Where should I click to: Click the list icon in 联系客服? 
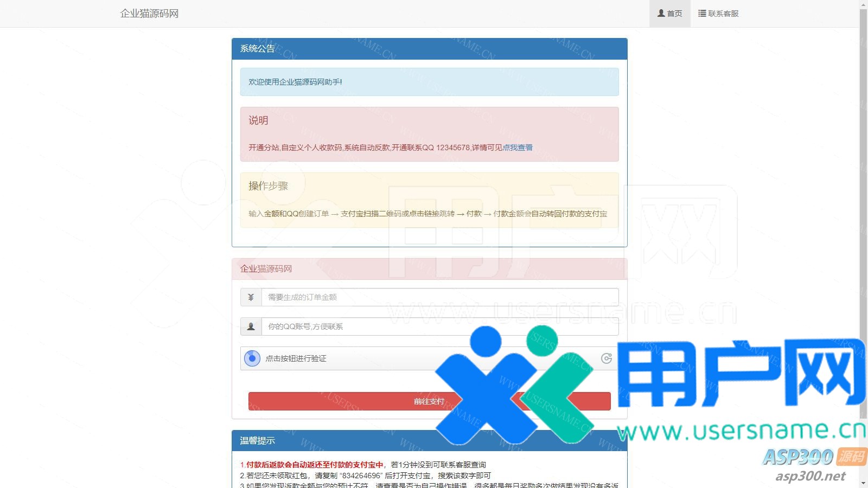pyautogui.click(x=702, y=14)
